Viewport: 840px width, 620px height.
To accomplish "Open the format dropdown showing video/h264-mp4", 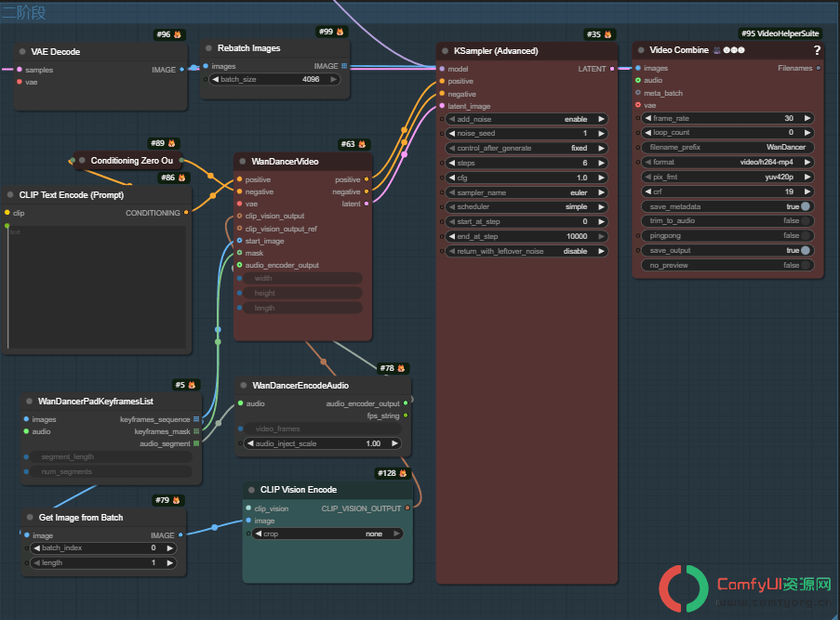I will [727, 162].
